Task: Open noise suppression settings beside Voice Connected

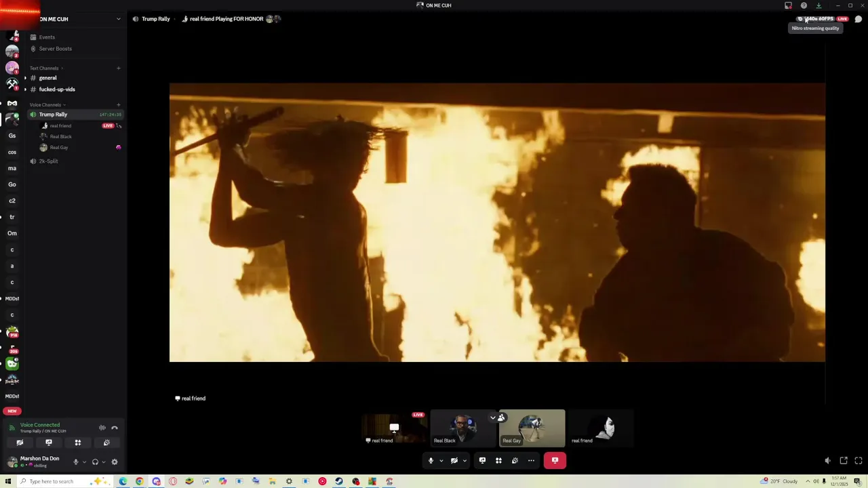Action: point(102,428)
